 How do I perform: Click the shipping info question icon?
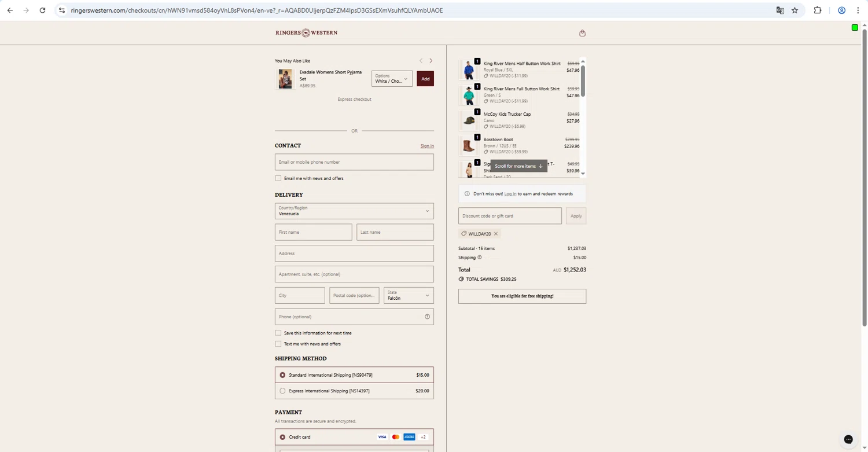pyautogui.click(x=479, y=258)
